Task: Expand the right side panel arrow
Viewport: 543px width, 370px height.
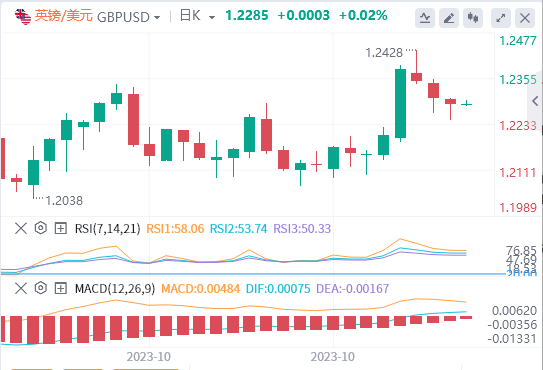Action: [535, 101]
